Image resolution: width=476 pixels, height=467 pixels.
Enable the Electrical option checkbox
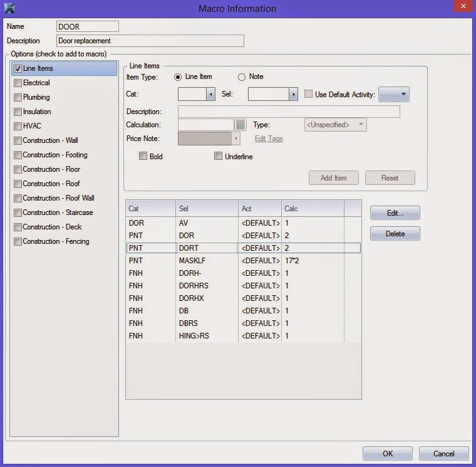[x=18, y=83]
